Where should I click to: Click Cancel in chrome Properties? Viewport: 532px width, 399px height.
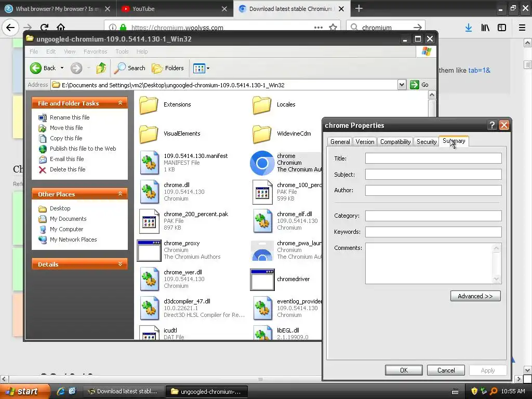pos(446,370)
